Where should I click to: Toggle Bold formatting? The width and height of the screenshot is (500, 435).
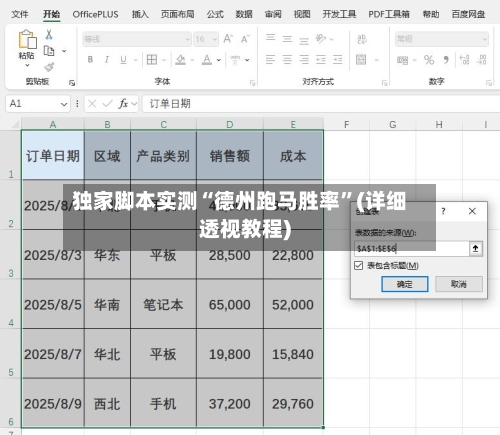(x=90, y=60)
